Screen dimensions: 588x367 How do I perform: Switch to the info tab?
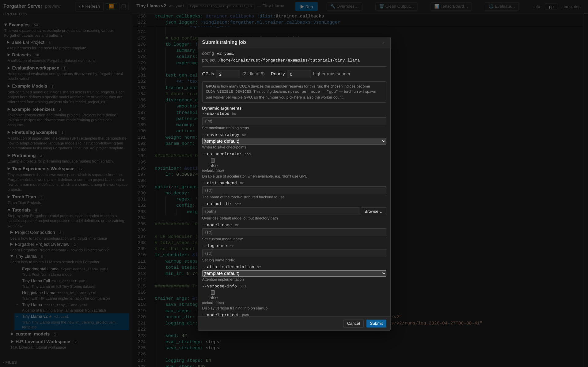pos(537,6)
